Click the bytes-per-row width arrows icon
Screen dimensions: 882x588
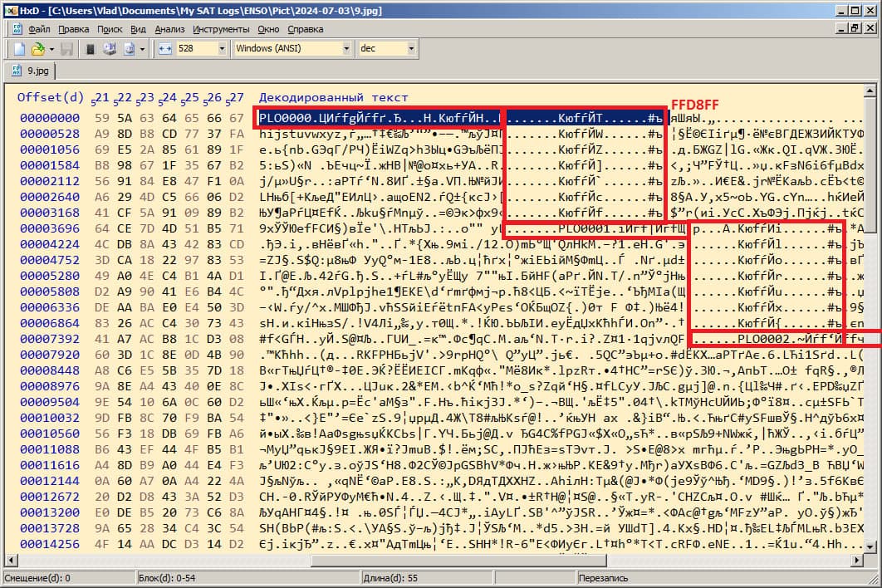point(164,49)
